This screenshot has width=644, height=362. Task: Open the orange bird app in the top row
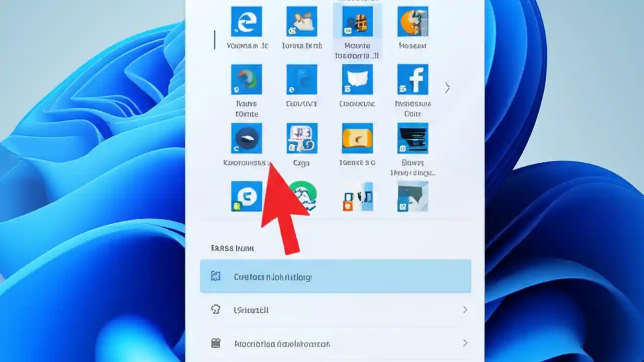point(413,22)
